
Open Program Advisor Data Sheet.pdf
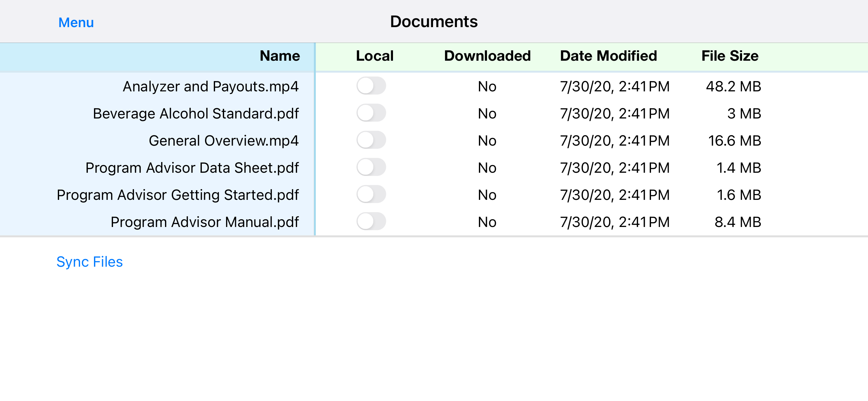pos(192,168)
